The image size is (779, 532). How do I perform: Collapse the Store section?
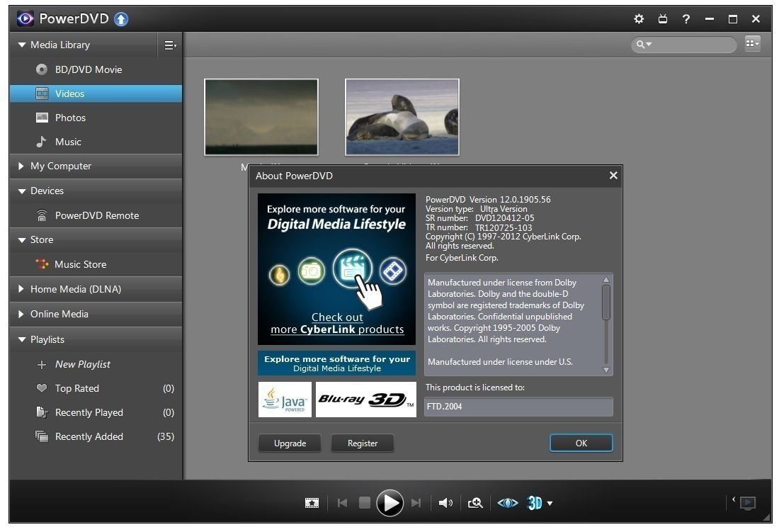coord(21,240)
